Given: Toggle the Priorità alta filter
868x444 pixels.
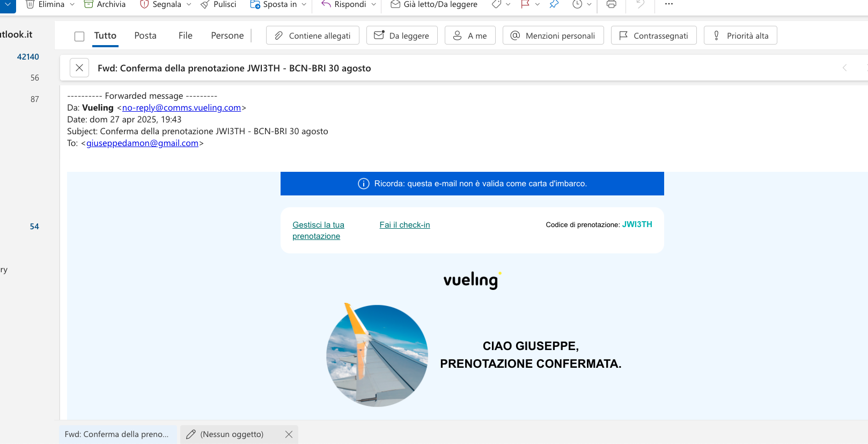Looking at the screenshot, I should (x=740, y=35).
